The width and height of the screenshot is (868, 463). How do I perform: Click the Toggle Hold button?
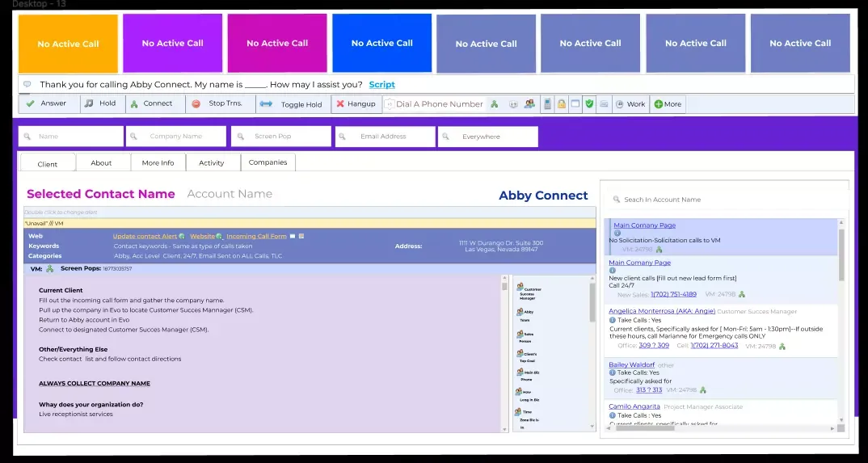pyautogui.click(x=293, y=104)
